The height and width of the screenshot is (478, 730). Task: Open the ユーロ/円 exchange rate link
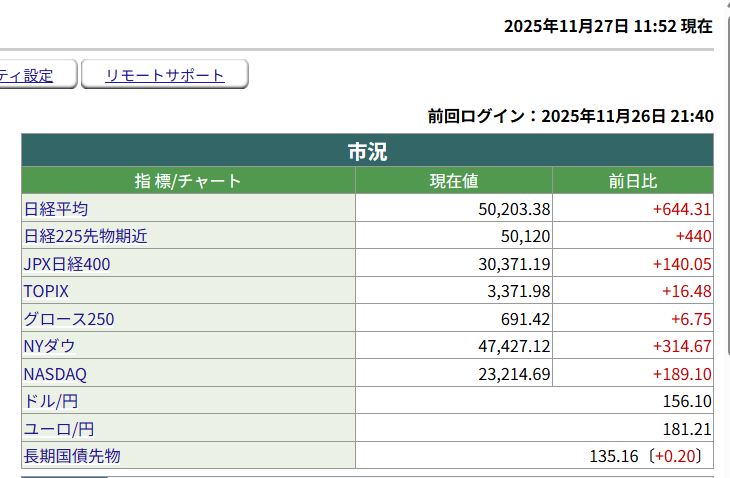[x=58, y=429]
